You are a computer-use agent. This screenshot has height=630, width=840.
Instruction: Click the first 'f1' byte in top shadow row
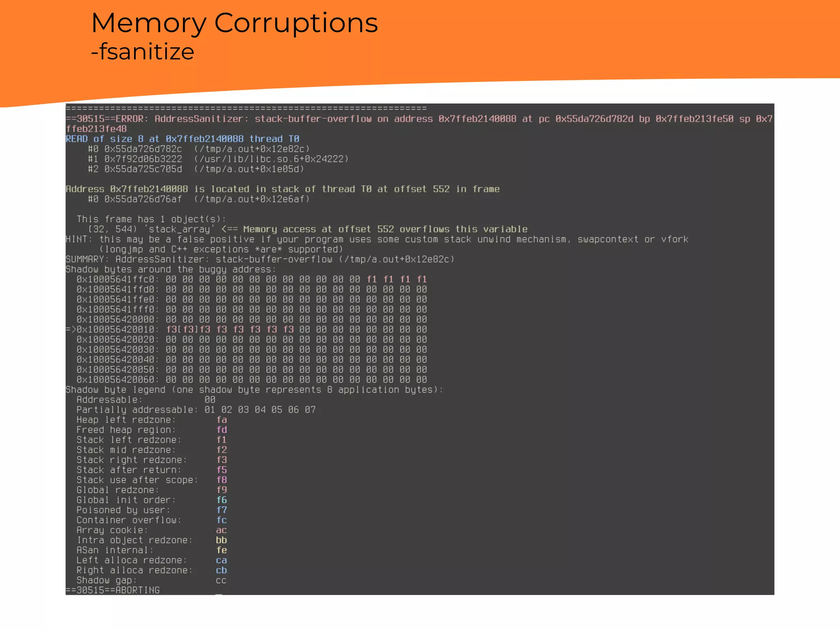point(372,279)
